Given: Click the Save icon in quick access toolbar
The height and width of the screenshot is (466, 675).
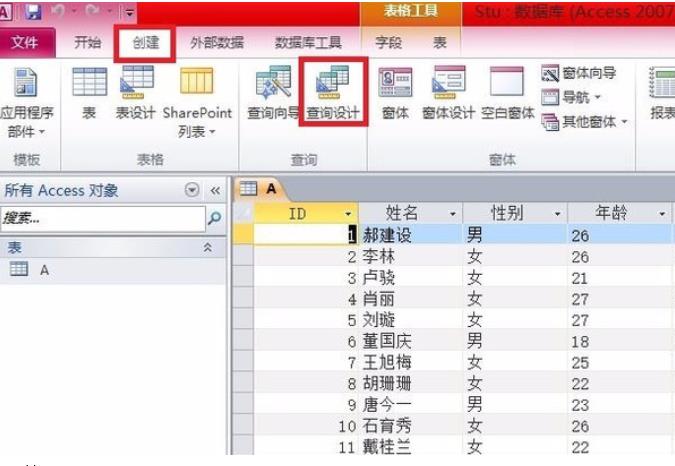Looking at the screenshot, I should coord(33,12).
